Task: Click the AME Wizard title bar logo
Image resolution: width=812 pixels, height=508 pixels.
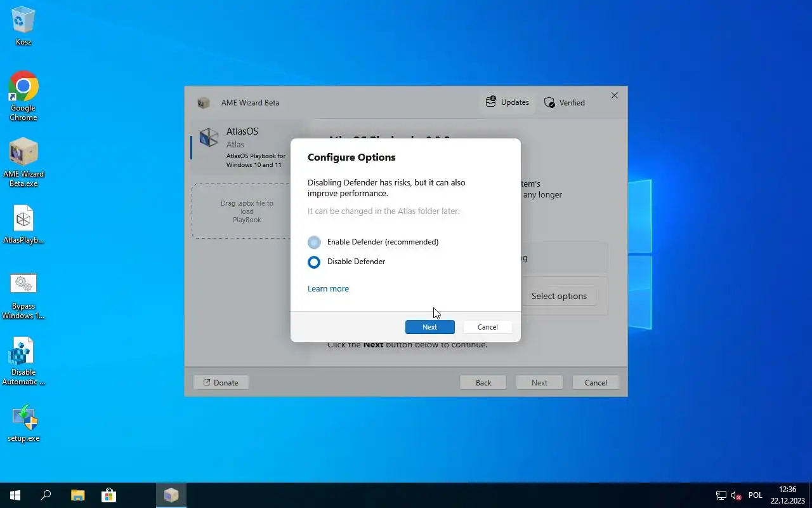Action: (x=203, y=103)
